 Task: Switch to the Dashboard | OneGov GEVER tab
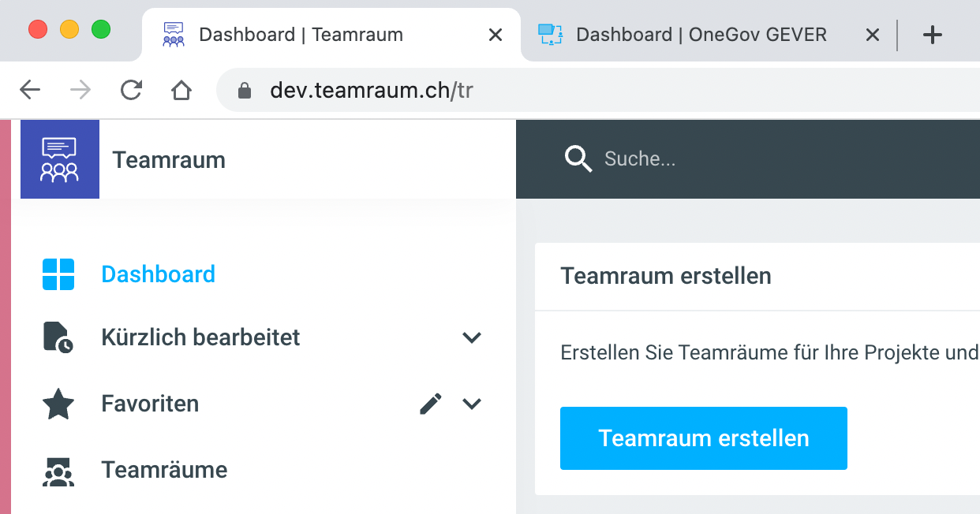(701, 35)
